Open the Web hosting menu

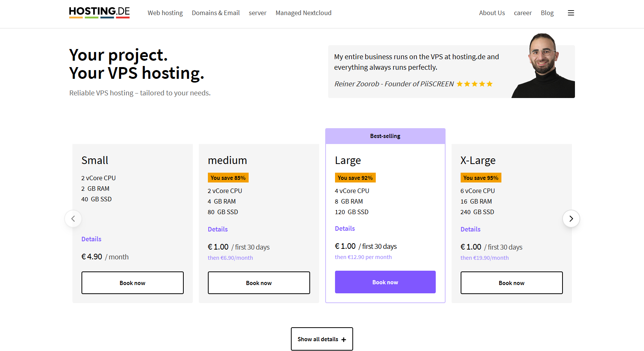click(x=165, y=13)
